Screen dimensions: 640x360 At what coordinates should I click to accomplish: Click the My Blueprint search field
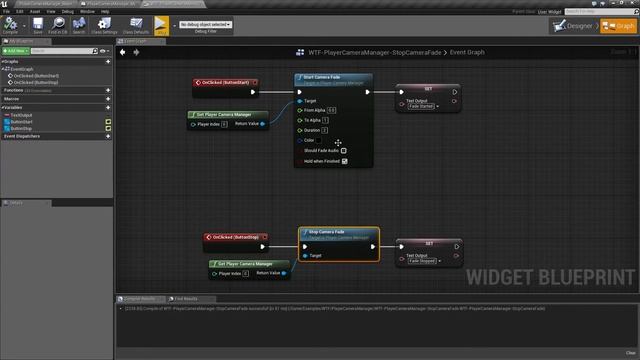[62, 51]
